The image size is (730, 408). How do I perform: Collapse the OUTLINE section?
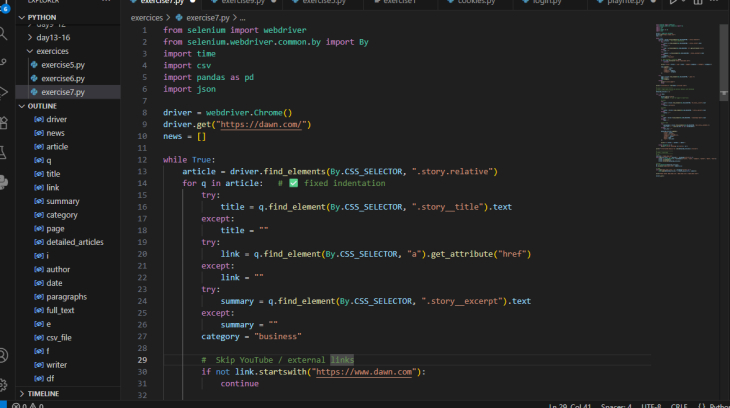point(43,106)
